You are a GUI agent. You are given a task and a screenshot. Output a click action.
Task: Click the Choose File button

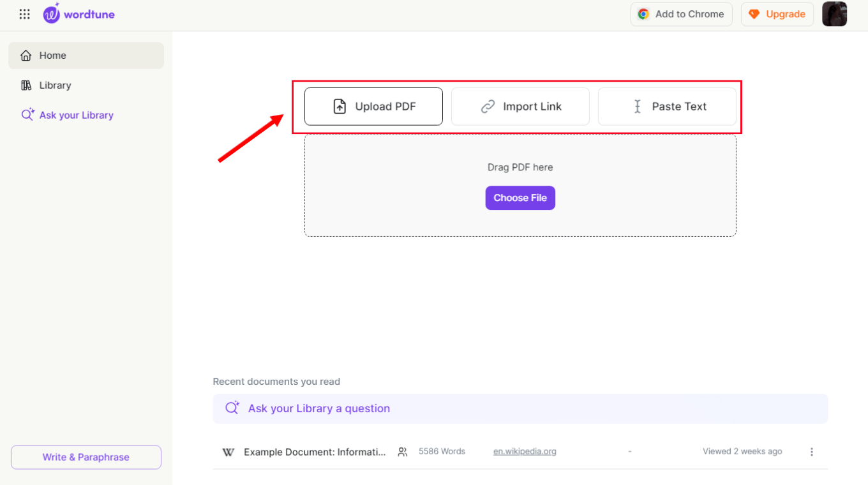tap(520, 198)
